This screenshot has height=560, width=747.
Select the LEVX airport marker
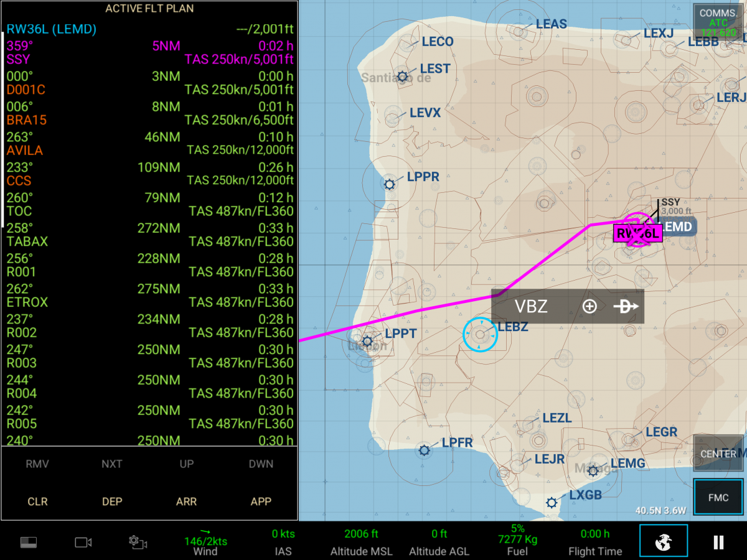[392, 118]
